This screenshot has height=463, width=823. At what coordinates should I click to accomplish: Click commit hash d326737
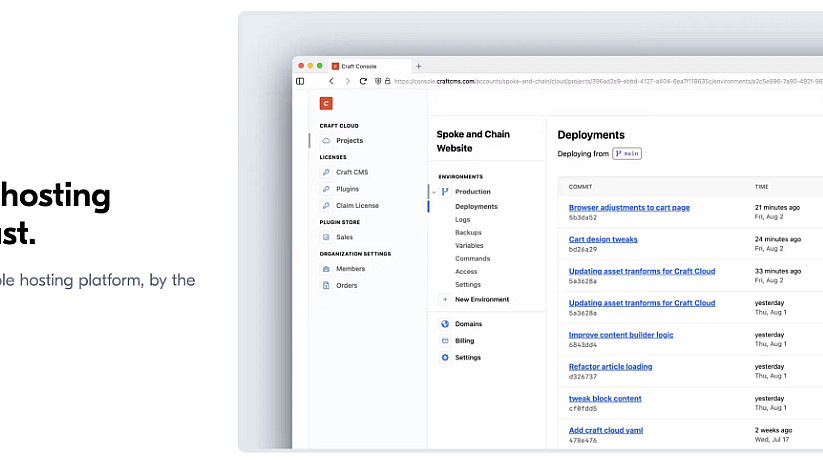(x=583, y=377)
